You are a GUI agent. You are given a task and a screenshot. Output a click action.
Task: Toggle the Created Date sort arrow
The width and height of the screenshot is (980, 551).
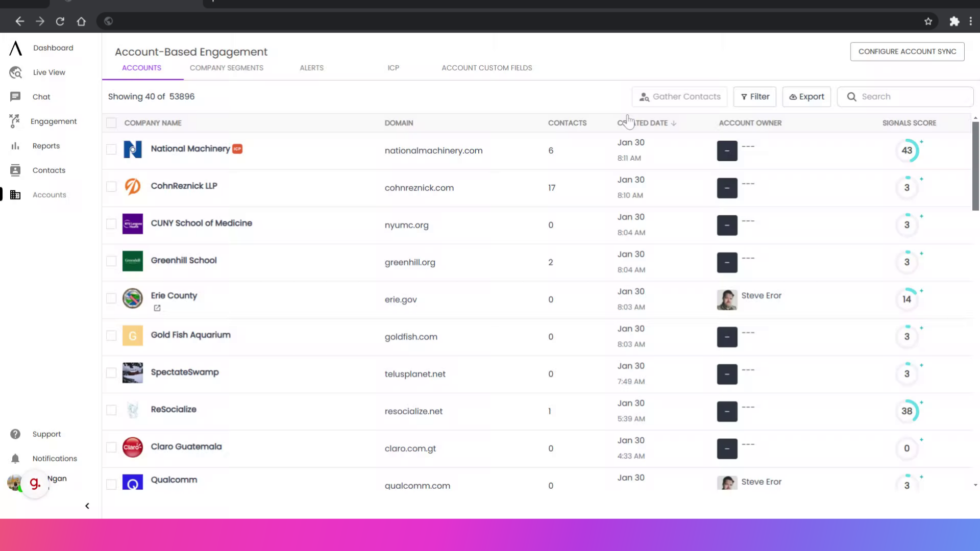675,122
